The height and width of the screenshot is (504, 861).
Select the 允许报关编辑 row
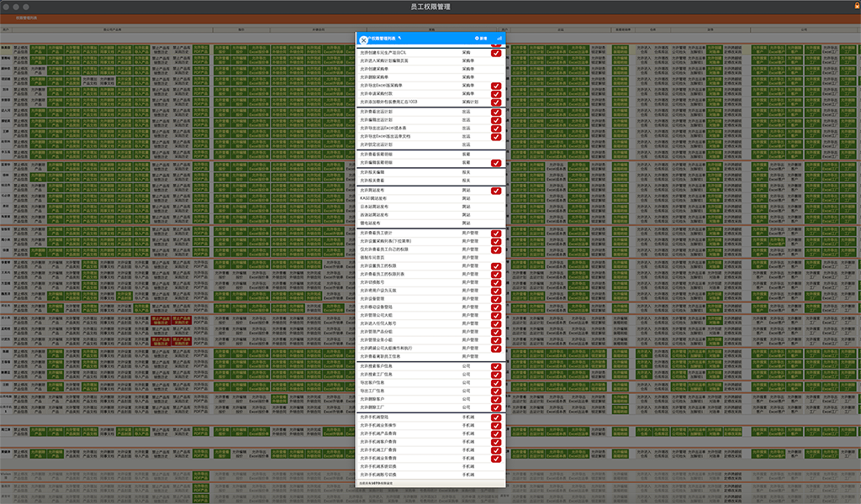click(x=430, y=172)
